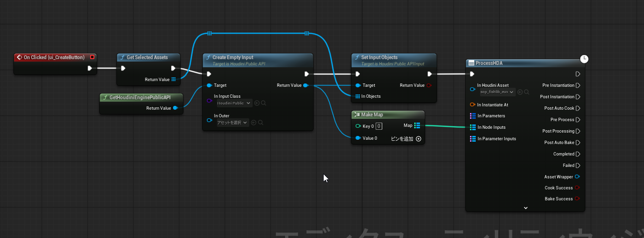Click the In Parameter Inputs map pin
The width and height of the screenshot is (644, 238).
[472, 139]
